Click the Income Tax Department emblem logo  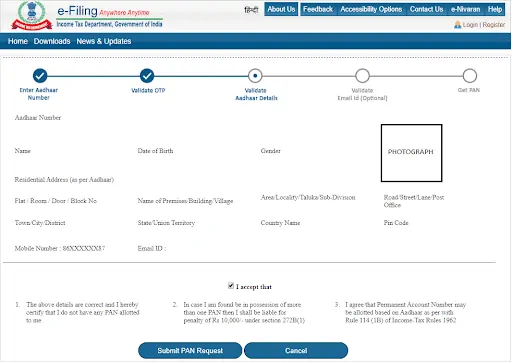coord(32,15)
